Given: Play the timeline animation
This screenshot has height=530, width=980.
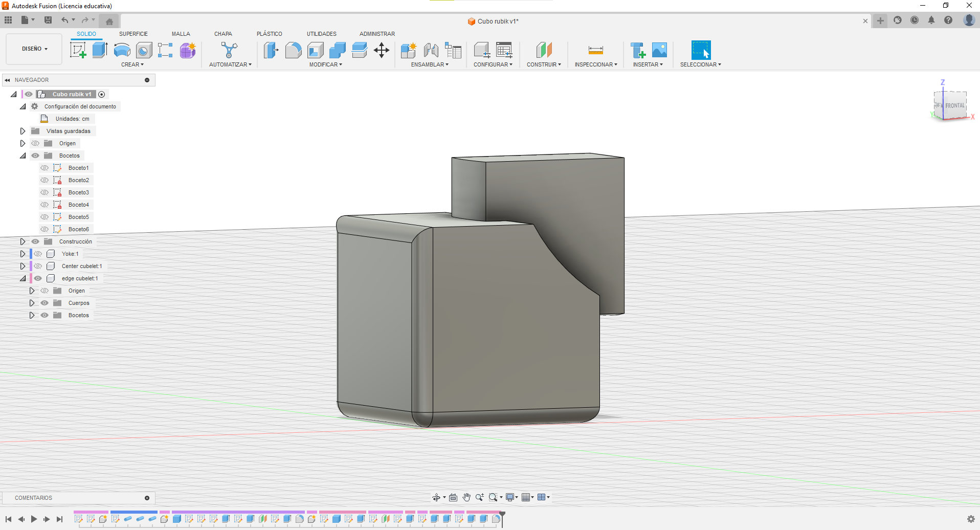Looking at the screenshot, I should tap(34, 519).
